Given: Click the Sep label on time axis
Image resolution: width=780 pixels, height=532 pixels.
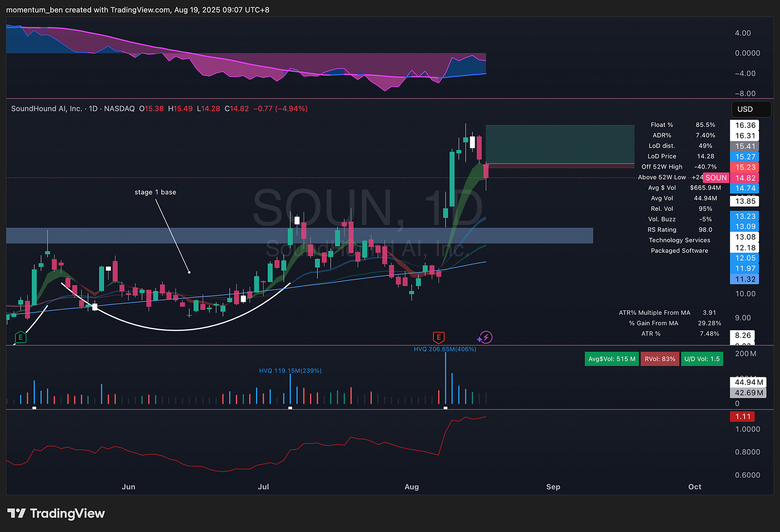Looking at the screenshot, I should 553,487.
